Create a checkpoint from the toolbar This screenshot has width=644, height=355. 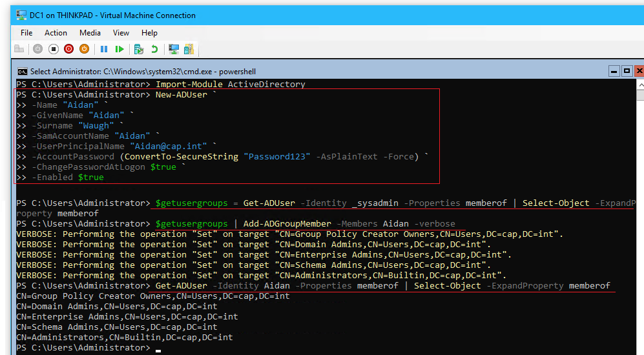point(139,49)
